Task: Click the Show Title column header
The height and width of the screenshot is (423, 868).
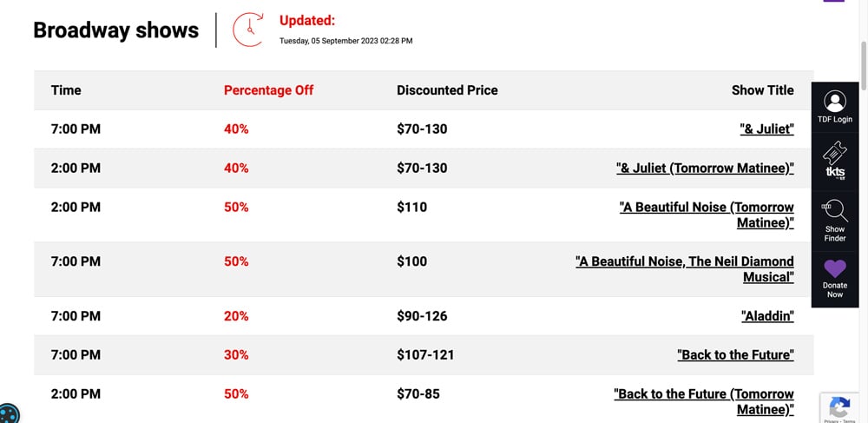Action: click(763, 90)
